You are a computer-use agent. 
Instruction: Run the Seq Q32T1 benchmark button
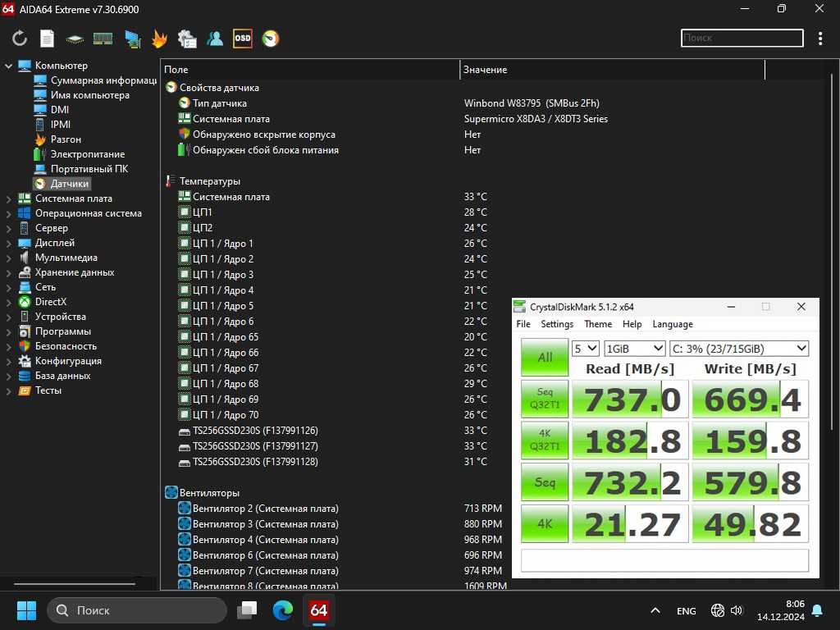click(545, 399)
